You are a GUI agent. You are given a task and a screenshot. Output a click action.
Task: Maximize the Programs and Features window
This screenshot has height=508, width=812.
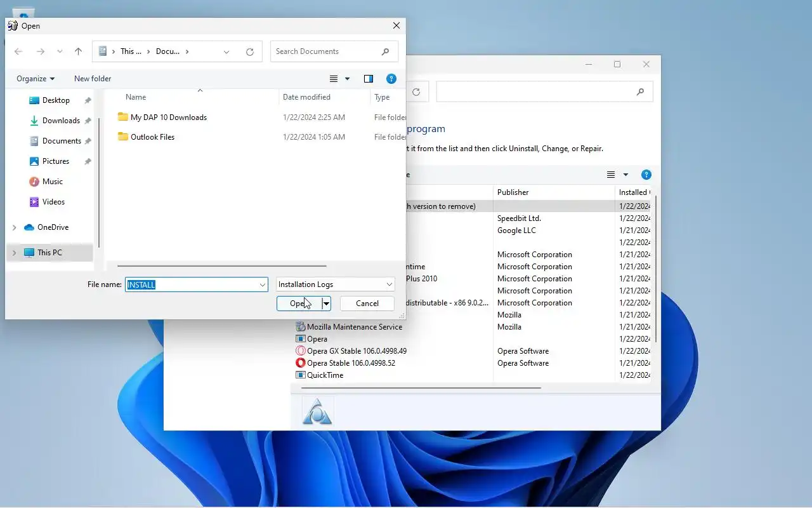617,64
